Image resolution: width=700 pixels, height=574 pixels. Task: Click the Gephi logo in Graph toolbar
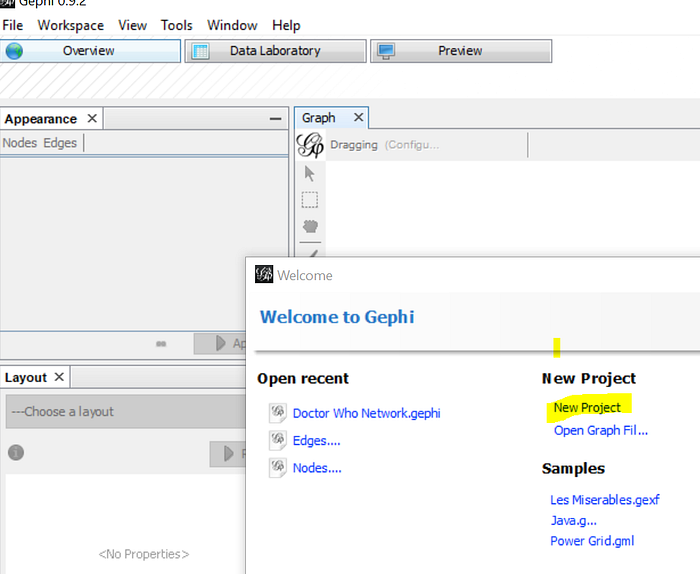[310, 145]
